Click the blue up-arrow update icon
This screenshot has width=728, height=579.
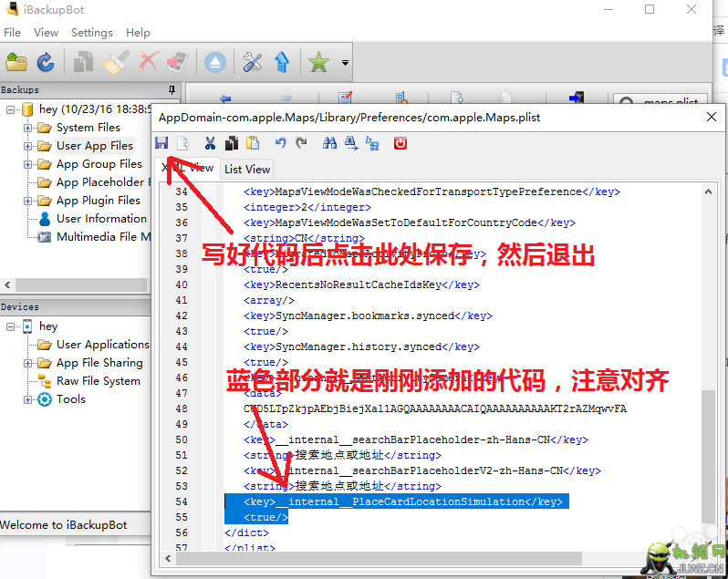(281, 62)
